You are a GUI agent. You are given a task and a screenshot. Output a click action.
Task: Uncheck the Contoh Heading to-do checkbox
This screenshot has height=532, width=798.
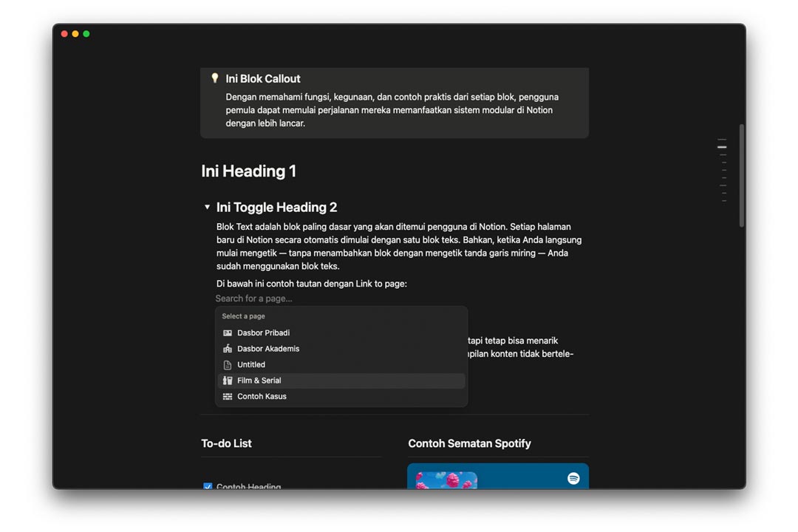point(208,486)
